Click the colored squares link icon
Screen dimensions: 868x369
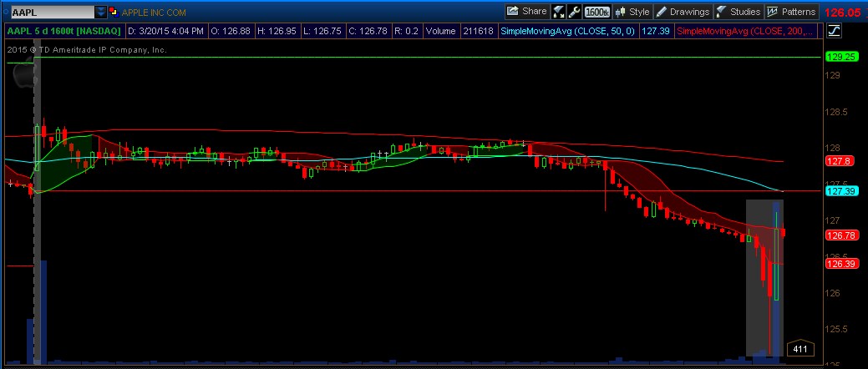tap(114, 13)
